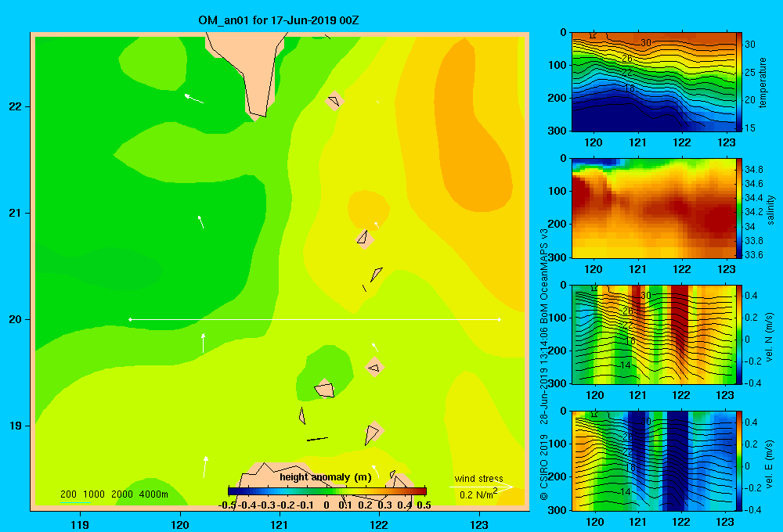Click the '4000m' depth contour legend entry
The image size is (783, 532).
point(153,494)
